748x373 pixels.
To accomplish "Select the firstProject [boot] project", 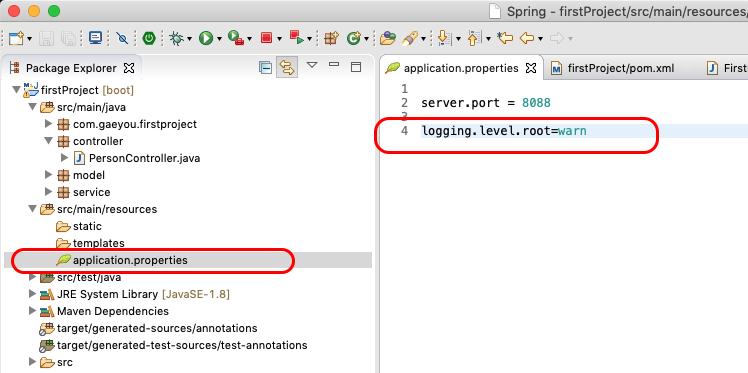I will [x=88, y=90].
